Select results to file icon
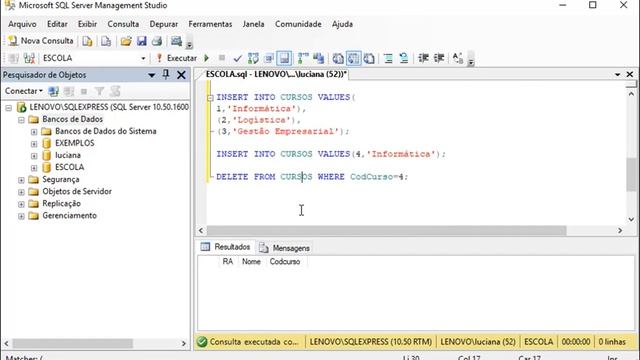 (369, 58)
